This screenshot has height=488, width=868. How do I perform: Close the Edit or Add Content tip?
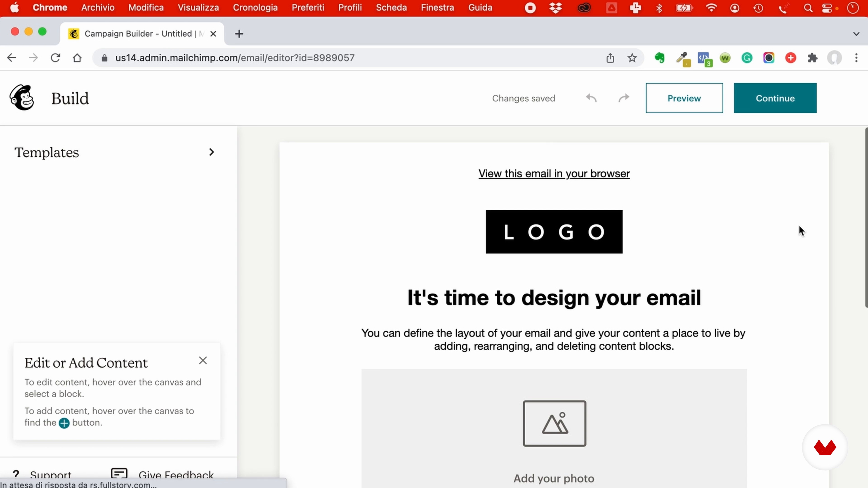pos(203,361)
